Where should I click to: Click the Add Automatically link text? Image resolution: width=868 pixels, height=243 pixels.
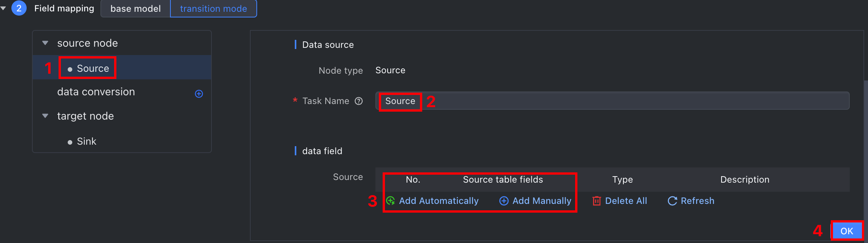pyautogui.click(x=439, y=201)
